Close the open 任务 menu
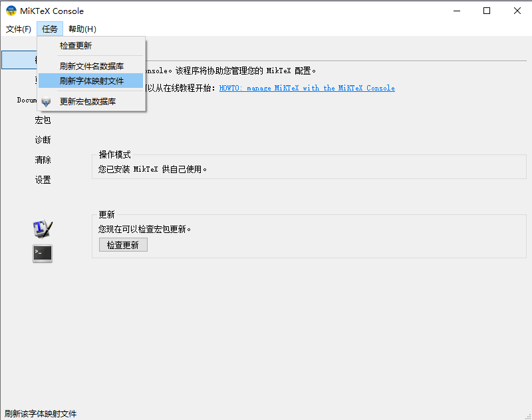 click(50, 29)
